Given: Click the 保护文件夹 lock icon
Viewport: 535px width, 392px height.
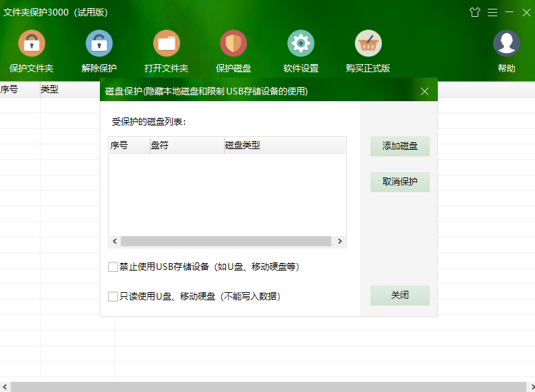Looking at the screenshot, I should pyautogui.click(x=31, y=44).
